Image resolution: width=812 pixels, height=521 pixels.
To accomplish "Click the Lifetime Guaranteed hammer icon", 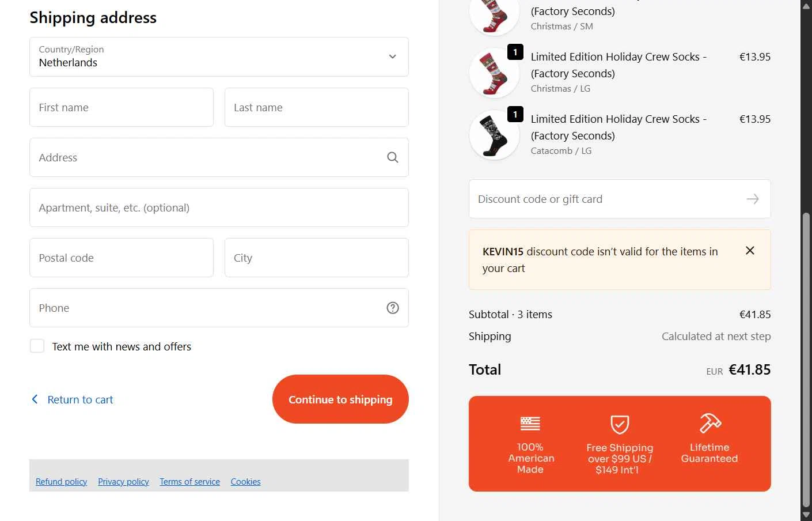I will click(x=709, y=423).
